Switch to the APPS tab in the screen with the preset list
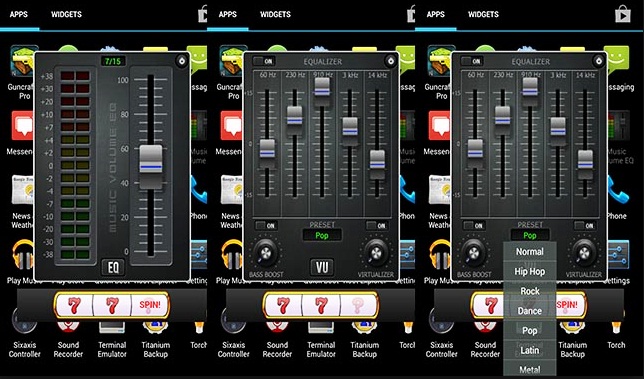The width and height of the screenshot is (644, 379). (436, 14)
